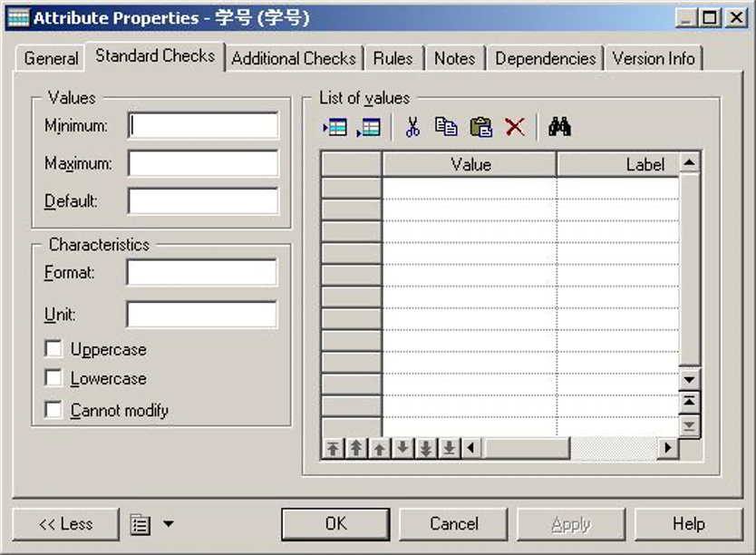
Task: Move row down one page
Action: [x=425, y=448]
